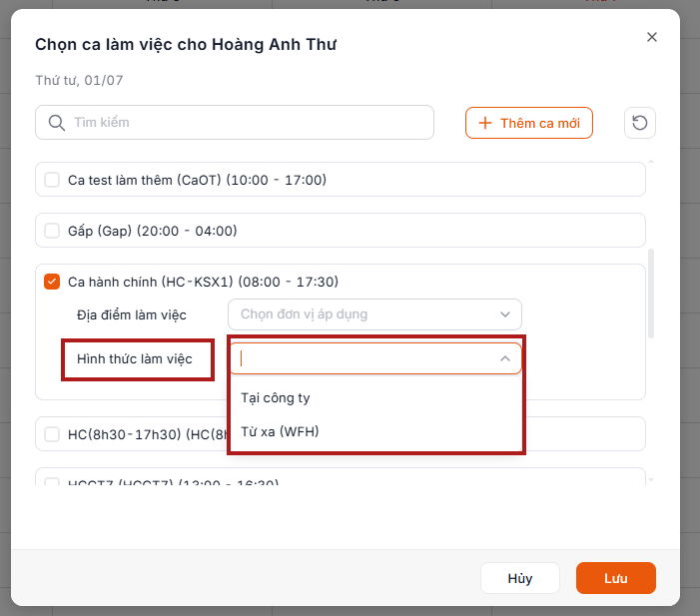Click the Hình thức làm việc input box
Image resolution: width=700 pixels, height=616 pixels.
[x=375, y=358]
